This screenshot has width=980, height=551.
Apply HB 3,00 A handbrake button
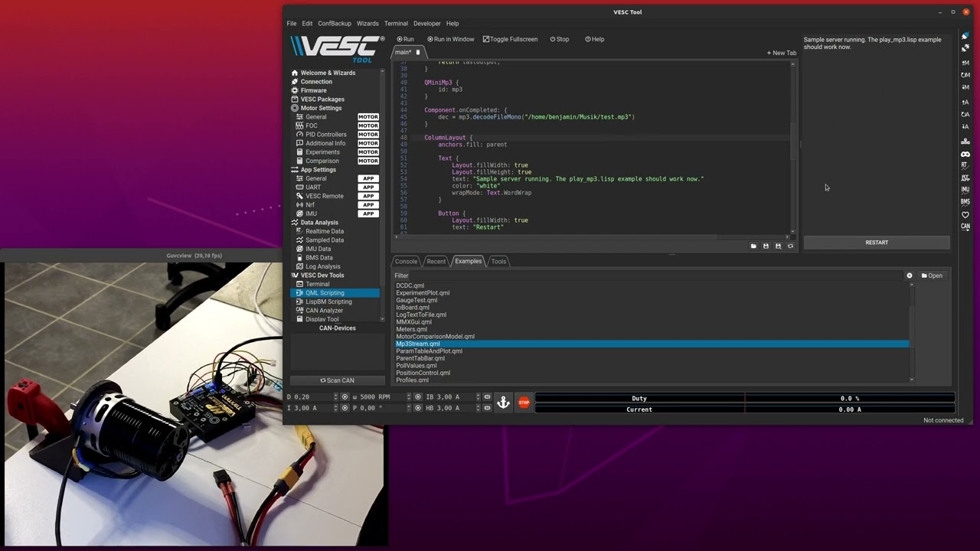(x=487, y=408)
